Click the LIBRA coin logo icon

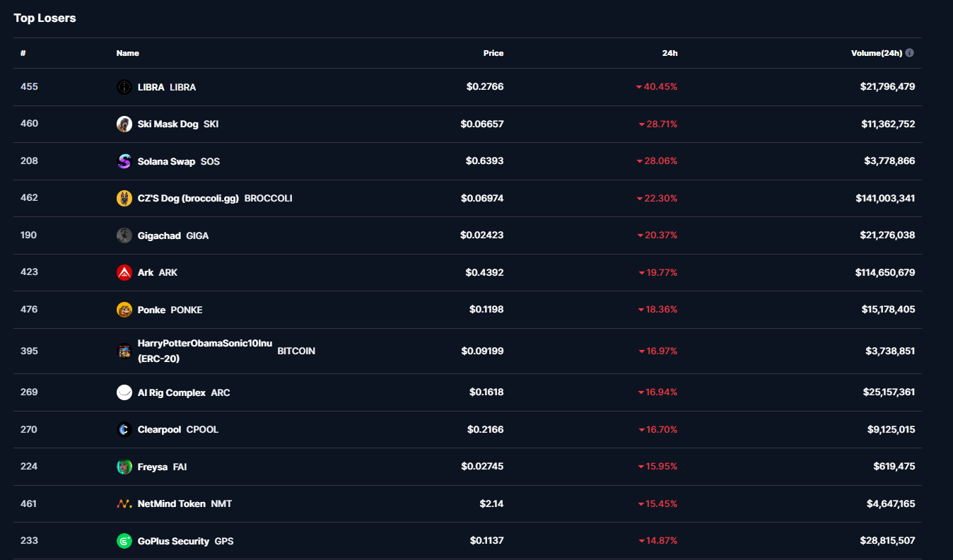124,87
